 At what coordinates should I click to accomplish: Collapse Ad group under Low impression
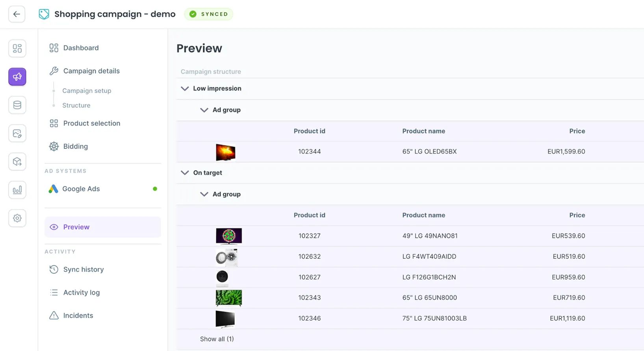204,110
